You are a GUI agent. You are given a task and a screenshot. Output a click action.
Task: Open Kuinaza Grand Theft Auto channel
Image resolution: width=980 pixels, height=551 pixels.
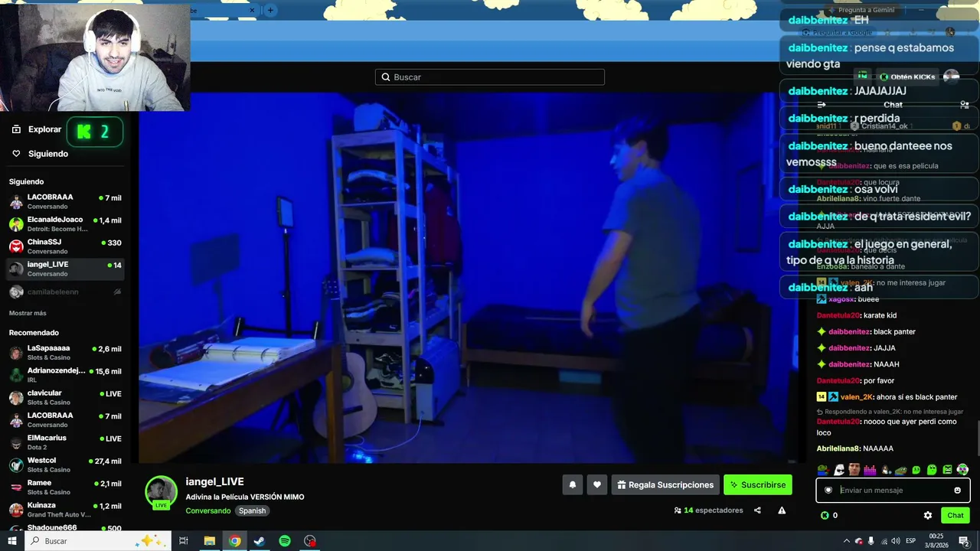65,510
